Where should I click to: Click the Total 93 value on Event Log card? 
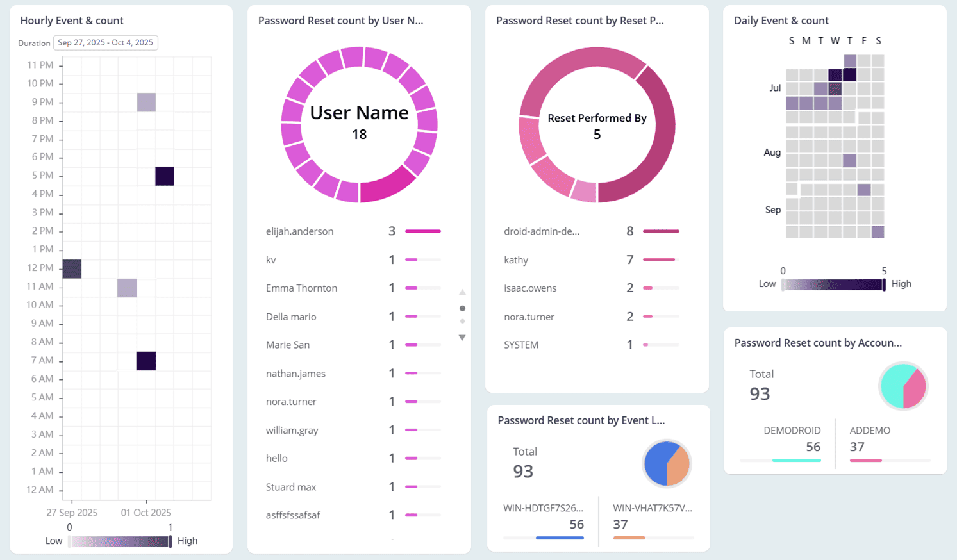click(523, 471)
